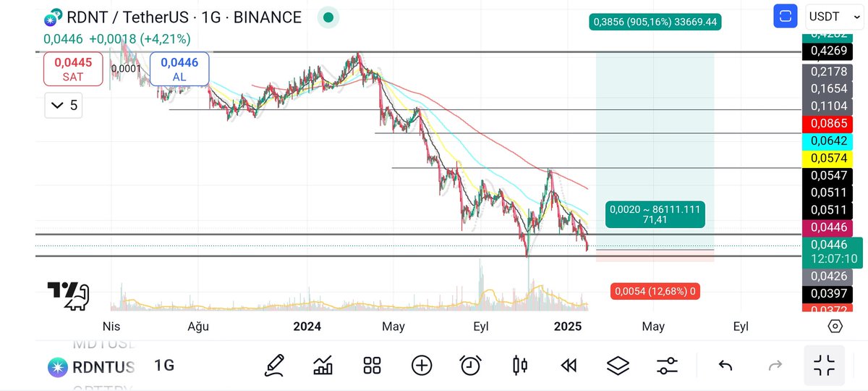Image resolution: width=868 pixels, height=391 pixels.
Task: Open price scale settings hexagon icon
Action: 835,327
